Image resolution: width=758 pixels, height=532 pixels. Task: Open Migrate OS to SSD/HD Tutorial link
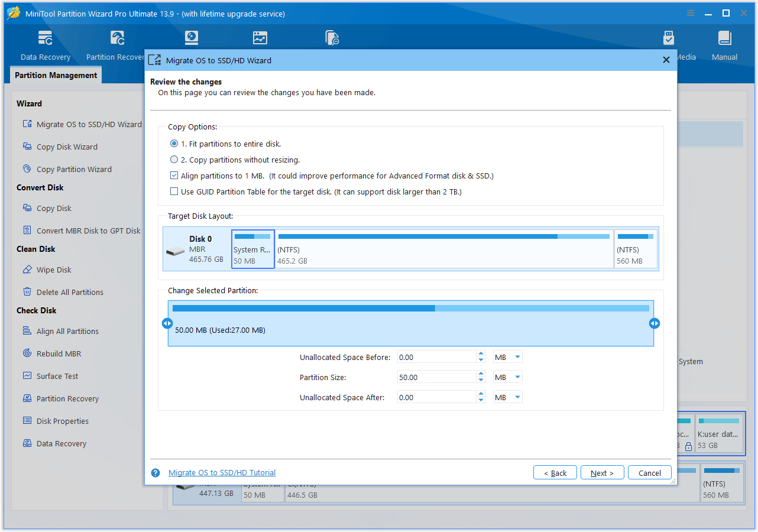222,472
